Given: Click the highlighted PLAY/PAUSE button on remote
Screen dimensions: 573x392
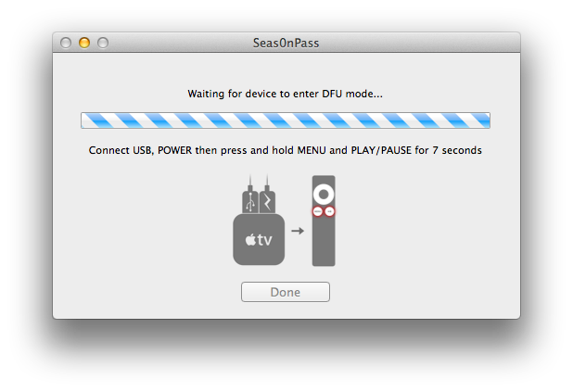Looking at the screenshot, I should [x=330, y=211].
